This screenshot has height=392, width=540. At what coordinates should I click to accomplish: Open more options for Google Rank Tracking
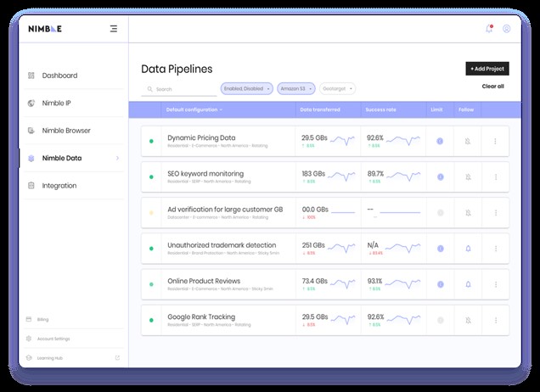[496, 320]
